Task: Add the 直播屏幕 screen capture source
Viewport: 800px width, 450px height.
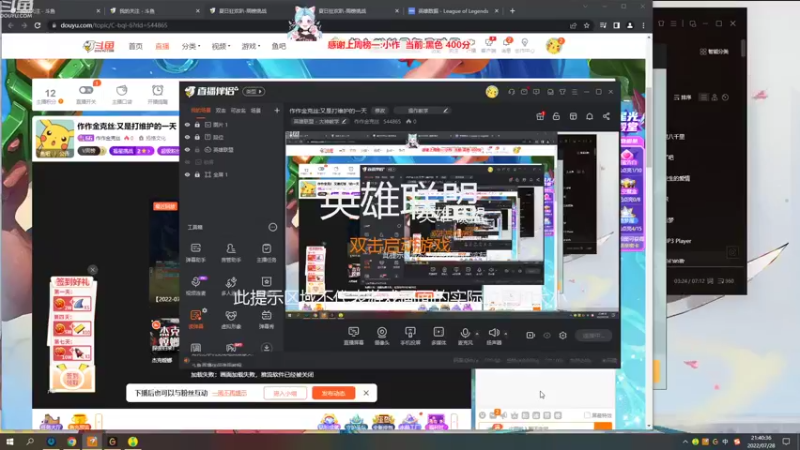Action: [x=354, y=336]
